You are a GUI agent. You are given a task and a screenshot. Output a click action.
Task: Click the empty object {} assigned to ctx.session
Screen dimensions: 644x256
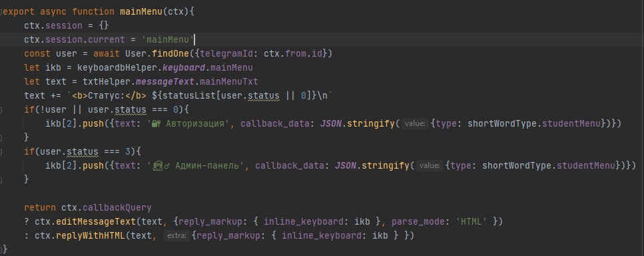(104, 25)
